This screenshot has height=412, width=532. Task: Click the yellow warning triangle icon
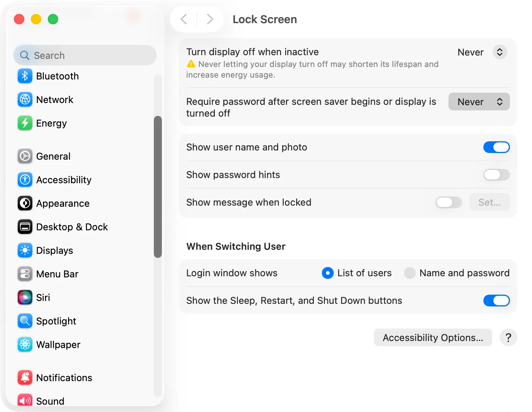[191, 64]
